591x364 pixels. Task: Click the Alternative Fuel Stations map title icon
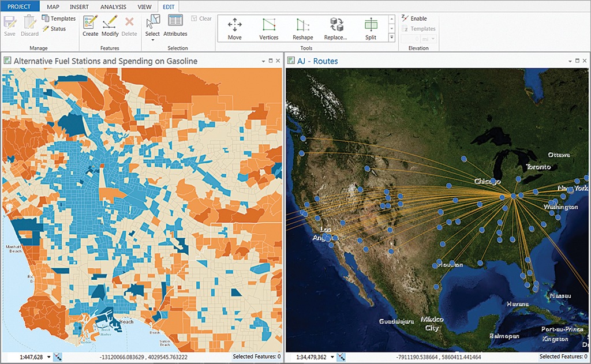pos(7,61)
